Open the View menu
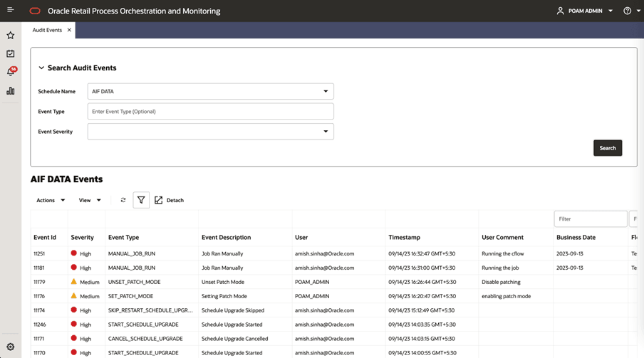 click(90, 200)
